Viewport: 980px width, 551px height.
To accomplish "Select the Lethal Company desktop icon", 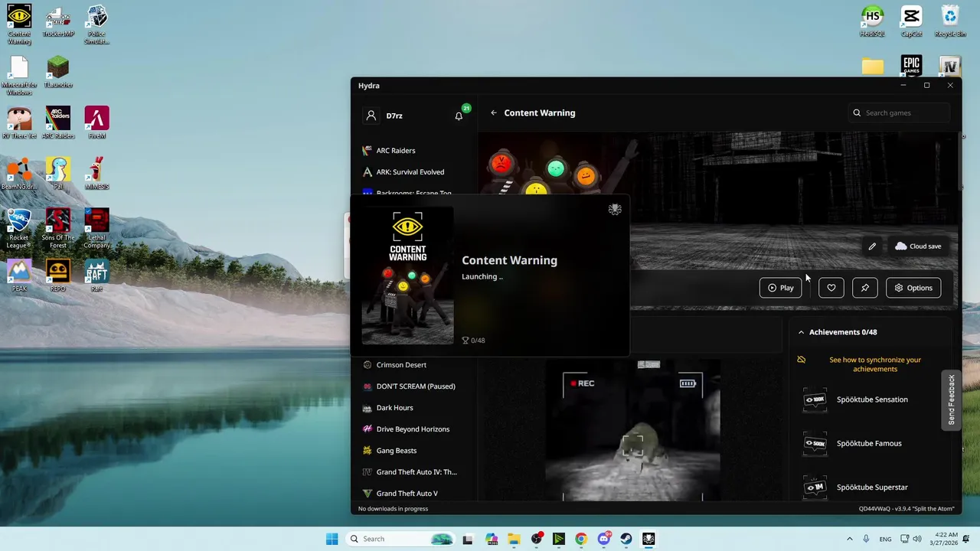I will (96, 228).
